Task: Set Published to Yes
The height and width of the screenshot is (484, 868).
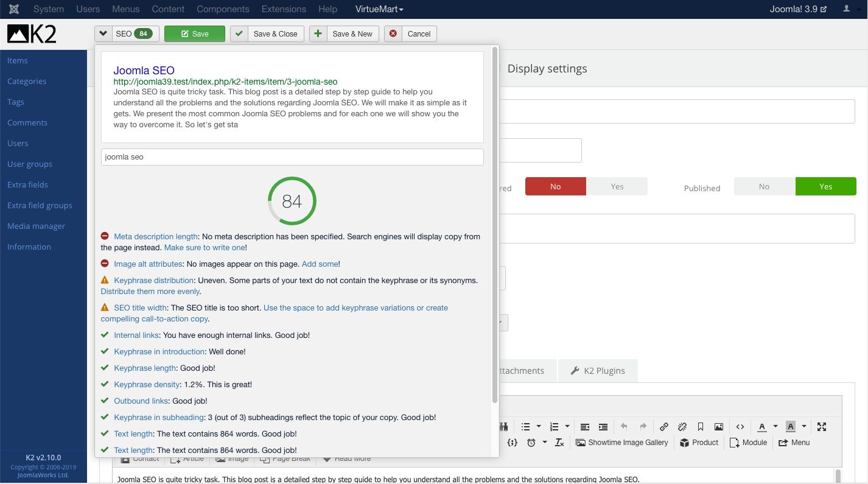Action: (x=826, y=186)
